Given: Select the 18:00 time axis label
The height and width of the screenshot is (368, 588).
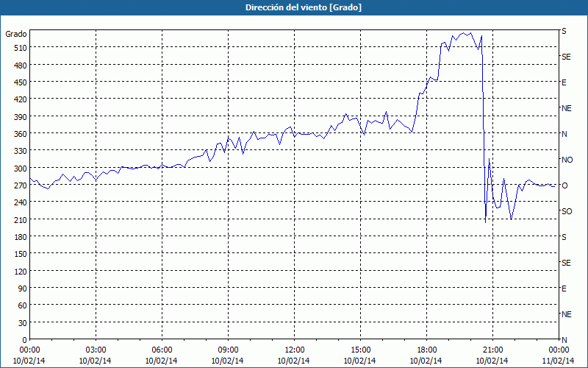Looking at the screenshot, I should click(x=426, y=350).
